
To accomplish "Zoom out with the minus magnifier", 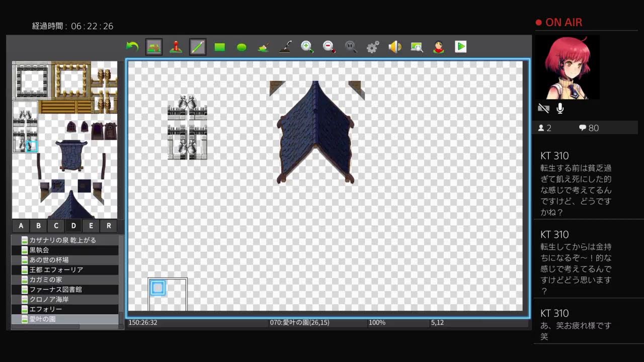I will [x=329, y=47].
